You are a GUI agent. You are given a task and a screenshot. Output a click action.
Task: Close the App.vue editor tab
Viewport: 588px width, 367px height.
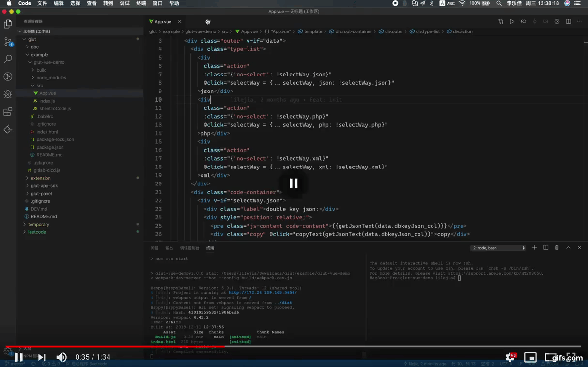[x=180, y=22]
